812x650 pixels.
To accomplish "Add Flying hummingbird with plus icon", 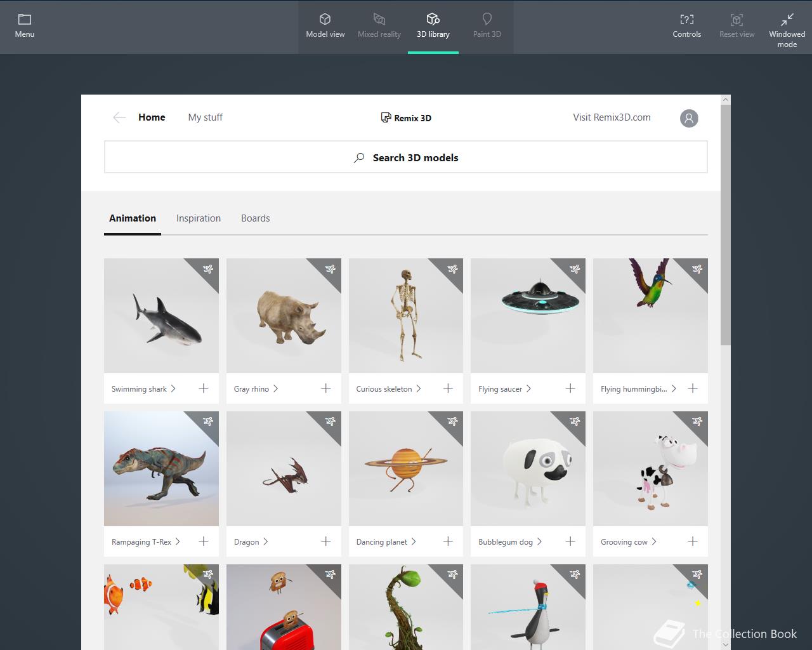I will point(693,388).
